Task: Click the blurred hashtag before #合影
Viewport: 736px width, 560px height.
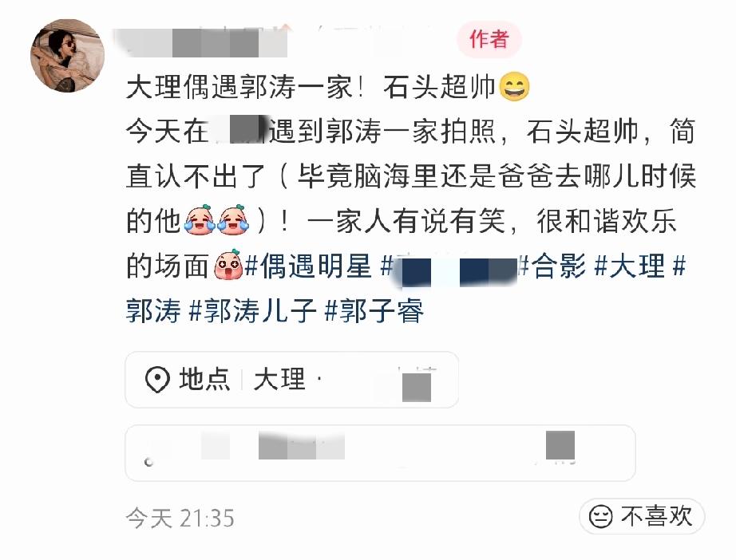Action: pyautogui.click(x=449, y=268)
